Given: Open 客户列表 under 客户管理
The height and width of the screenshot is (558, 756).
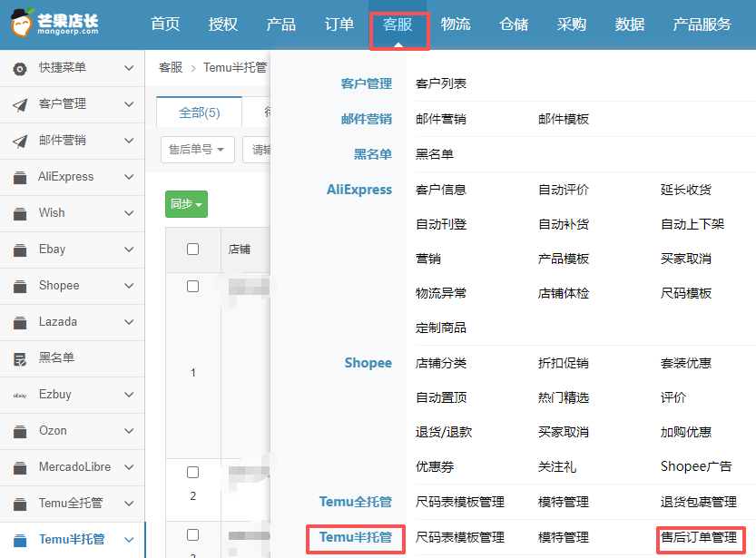Looking at the screenshot, I should click(441, 83).
